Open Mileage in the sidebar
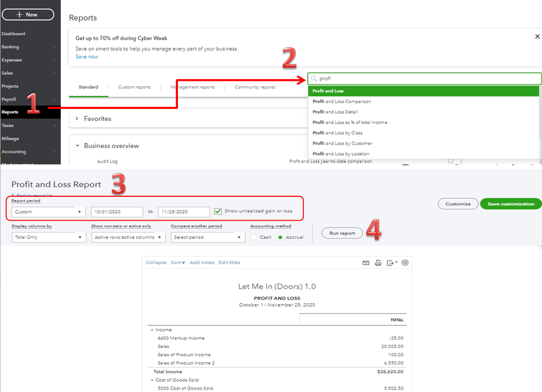The height and width of the screenshot is (392, 542). (x=10, y=138)
